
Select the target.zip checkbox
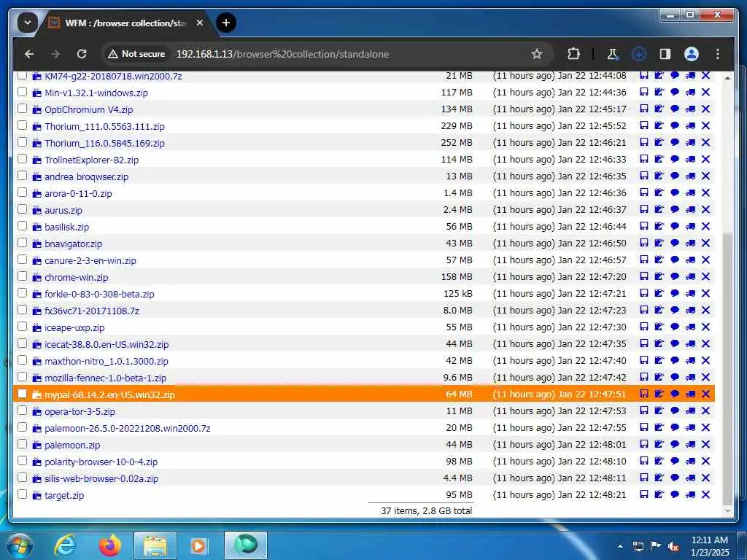22,494
